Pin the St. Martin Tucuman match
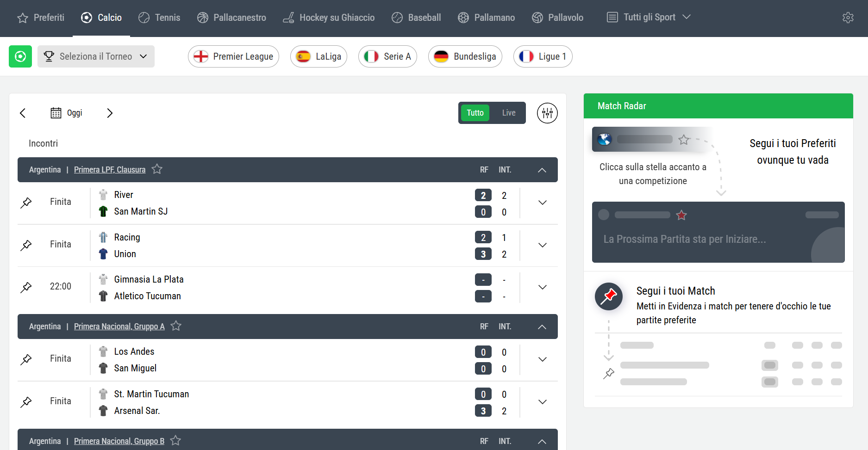The image size is (868, 450). point(26,402)
